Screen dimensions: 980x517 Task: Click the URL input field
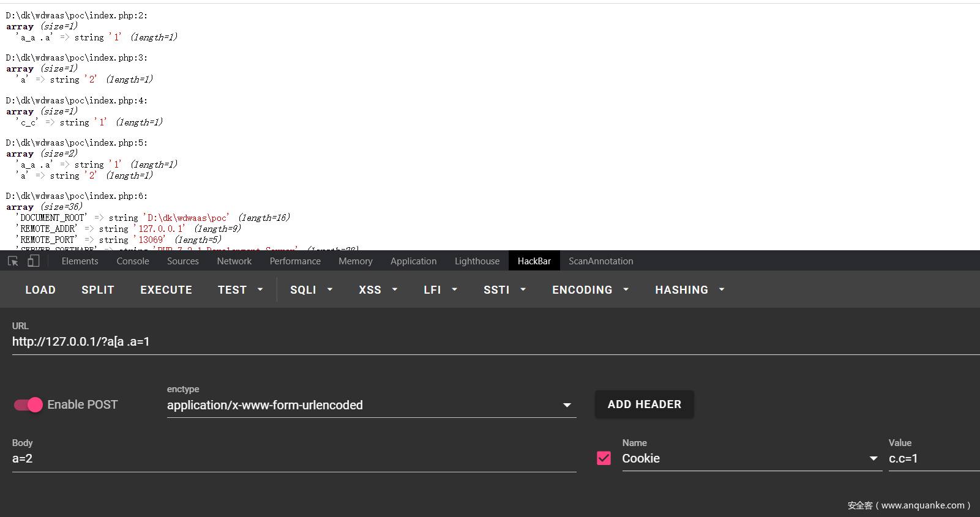pos(490,342)
